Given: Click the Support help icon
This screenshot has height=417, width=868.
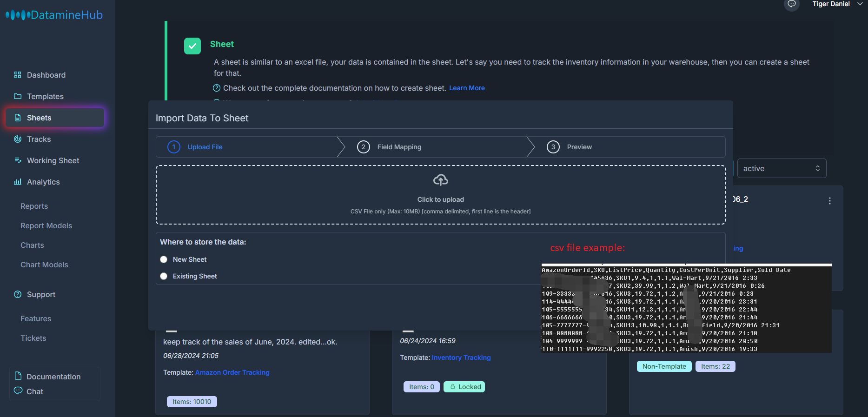Looking at the screenshot, I should [18, 294].
